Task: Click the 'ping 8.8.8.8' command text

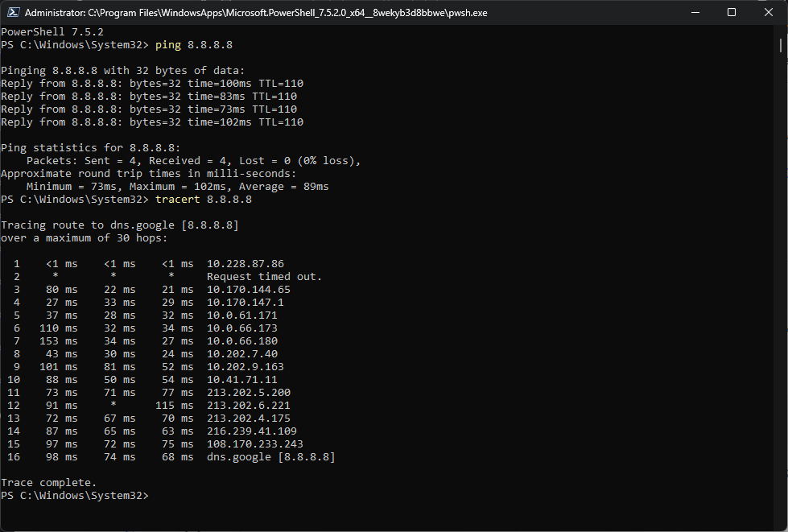Action: (x=193, y=45)
